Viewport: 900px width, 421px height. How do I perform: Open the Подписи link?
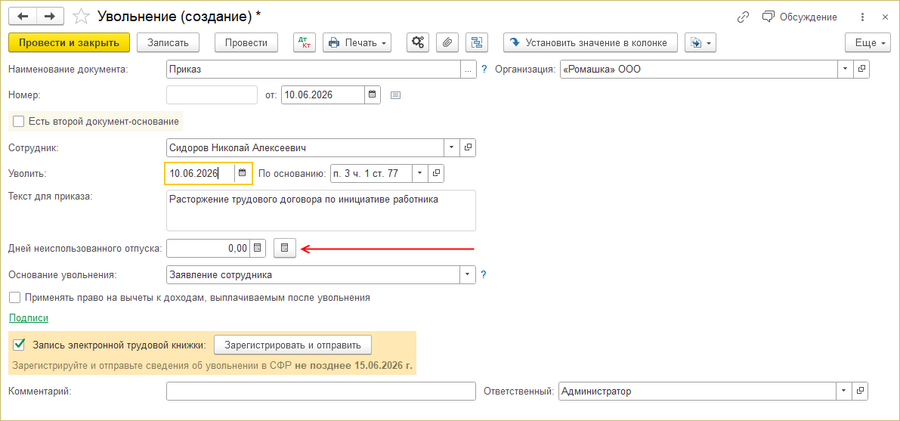29,318
